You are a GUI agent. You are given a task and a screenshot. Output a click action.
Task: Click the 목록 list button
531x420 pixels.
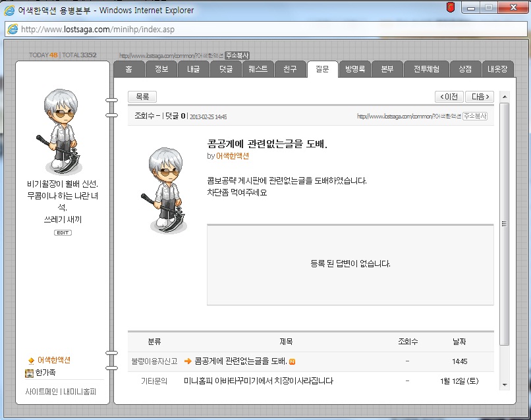tap(142, 97)
